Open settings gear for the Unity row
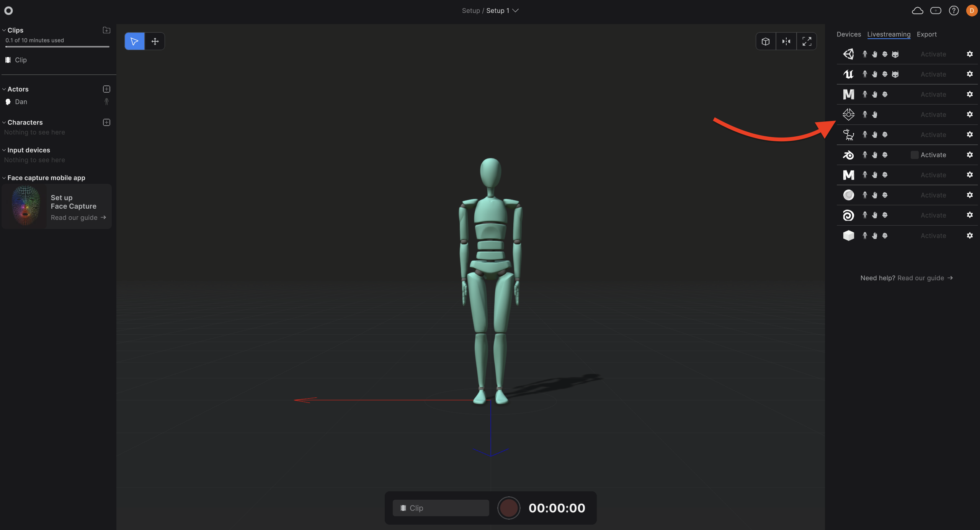 pyautogui.click(x=970, y=54)
